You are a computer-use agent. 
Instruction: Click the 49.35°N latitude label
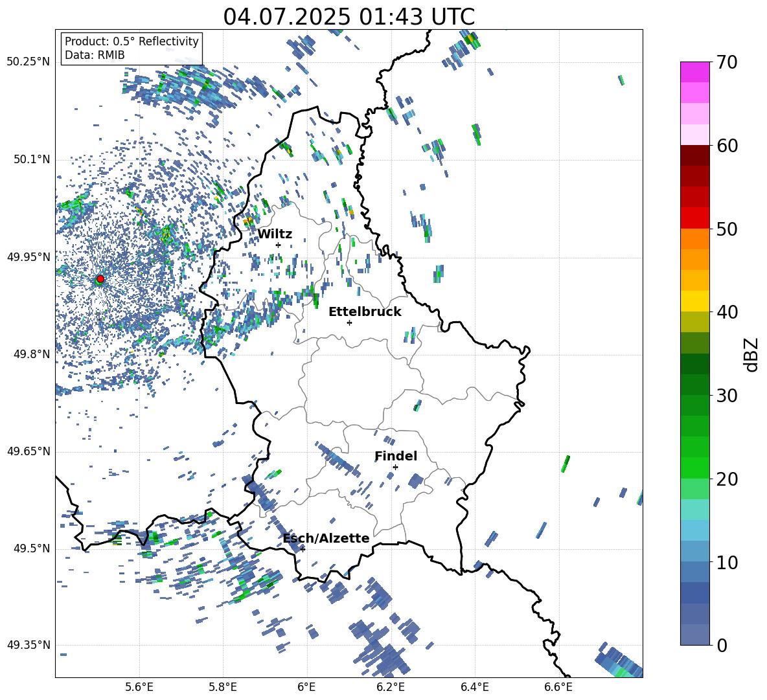click(29, 645)
